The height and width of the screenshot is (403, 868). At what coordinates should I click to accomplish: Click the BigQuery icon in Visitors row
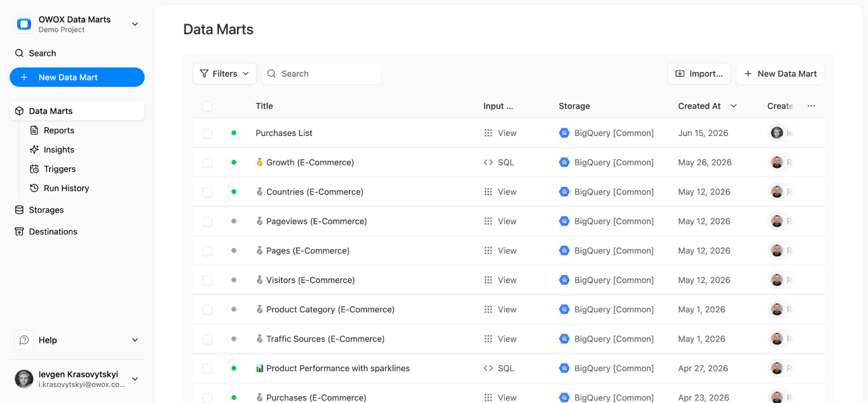coord(564,280)
